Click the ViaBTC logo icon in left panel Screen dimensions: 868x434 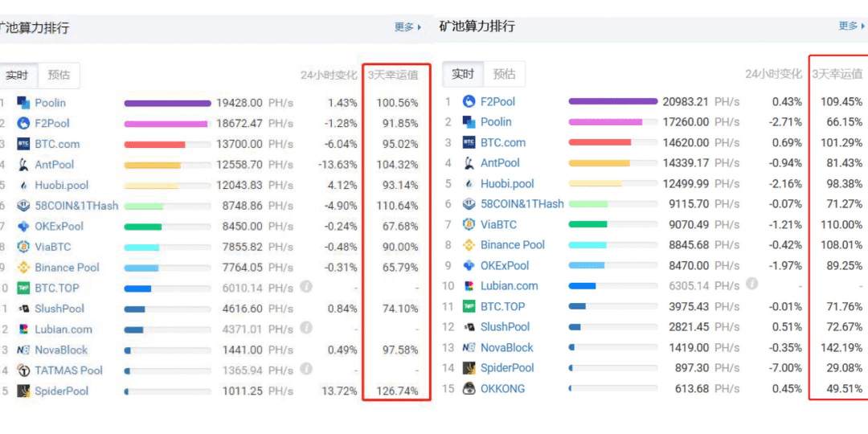[23, 247]
